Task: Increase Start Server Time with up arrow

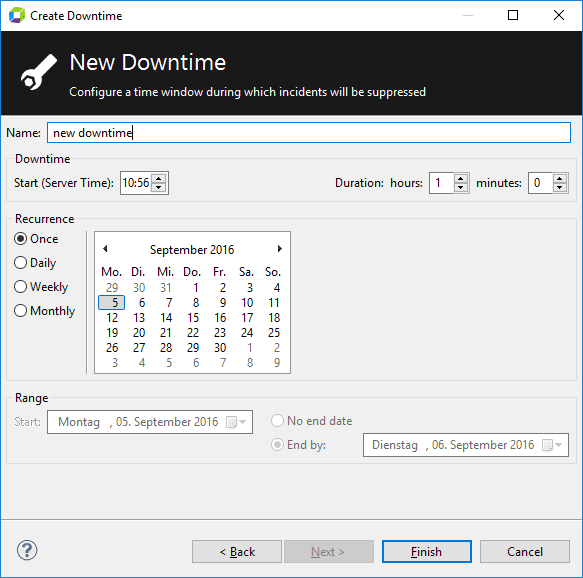Action: tap(159, 178)
